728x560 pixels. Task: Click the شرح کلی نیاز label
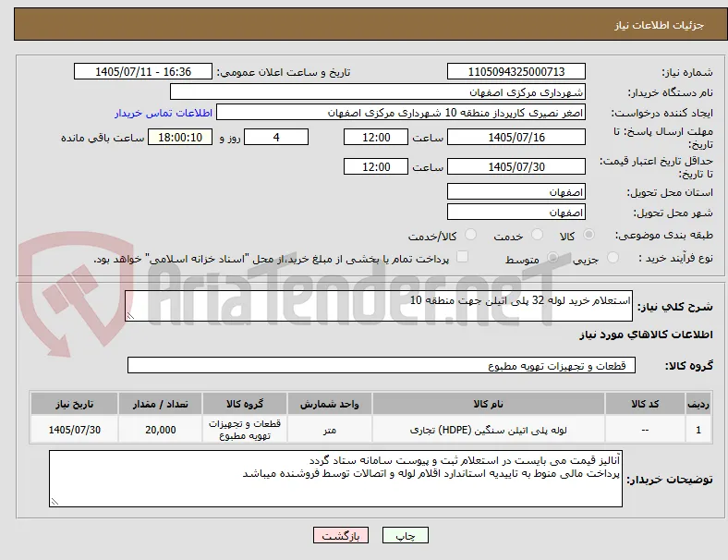coord(674,307)
